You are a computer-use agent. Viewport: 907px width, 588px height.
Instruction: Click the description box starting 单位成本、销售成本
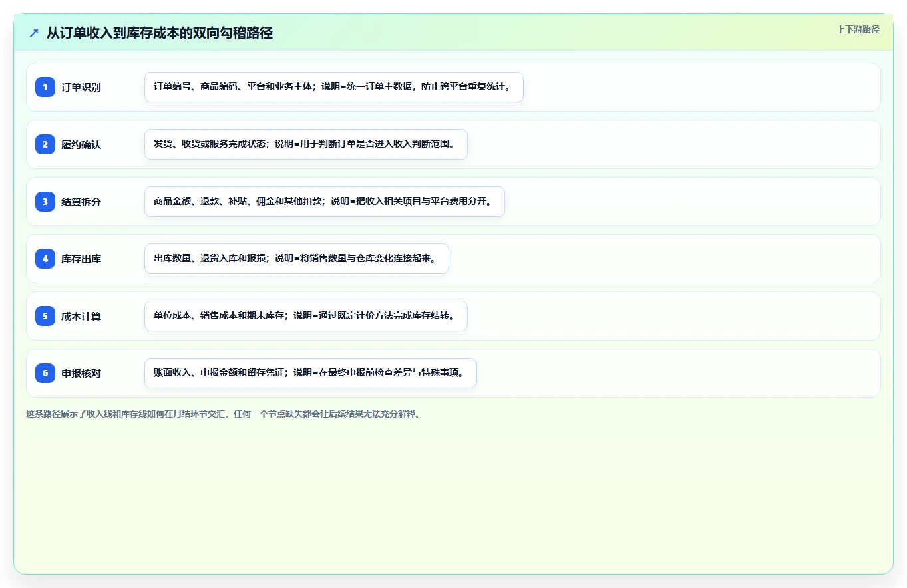(306, 316)
